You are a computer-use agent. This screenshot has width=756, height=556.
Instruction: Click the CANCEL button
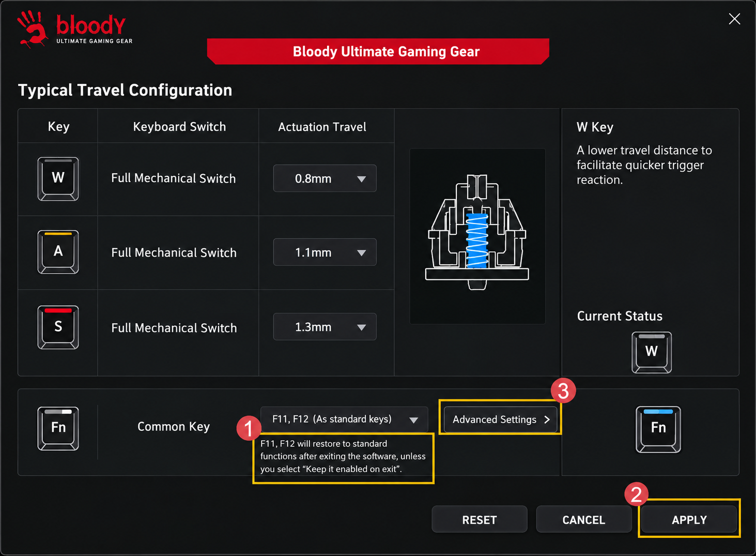coord(584,520)
